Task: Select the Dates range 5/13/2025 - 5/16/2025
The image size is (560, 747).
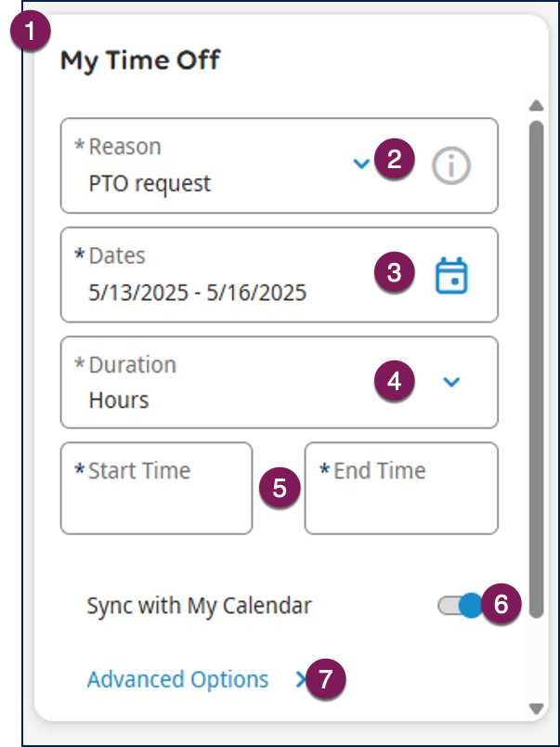Action: tap(197, 293)
